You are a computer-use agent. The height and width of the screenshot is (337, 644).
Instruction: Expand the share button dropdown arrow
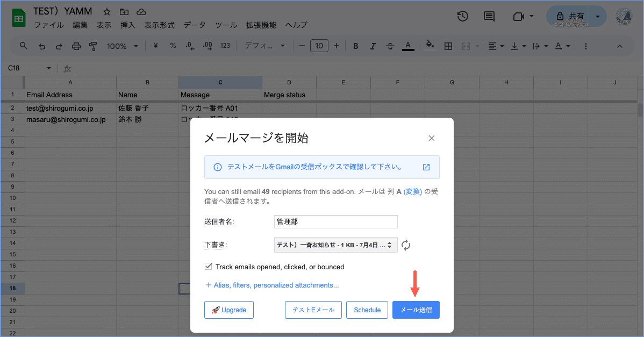tap(598, 17)
